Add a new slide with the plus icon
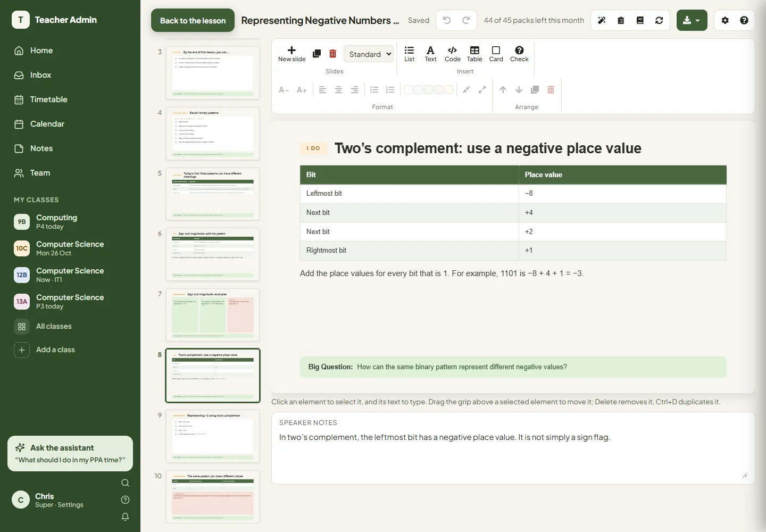This screenshot has width=766, height=532. (292, 54)
